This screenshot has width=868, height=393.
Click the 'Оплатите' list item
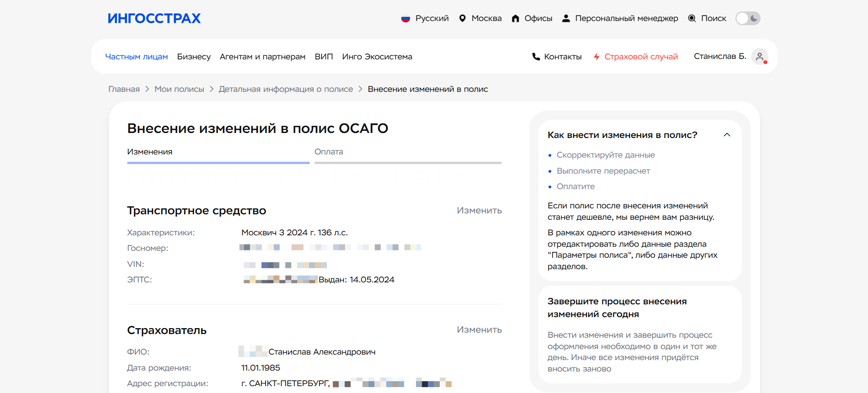pos(575,186)
